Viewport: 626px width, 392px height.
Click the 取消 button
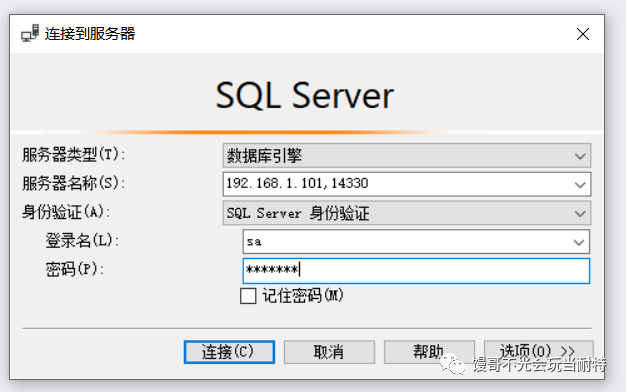pos(329,352)
